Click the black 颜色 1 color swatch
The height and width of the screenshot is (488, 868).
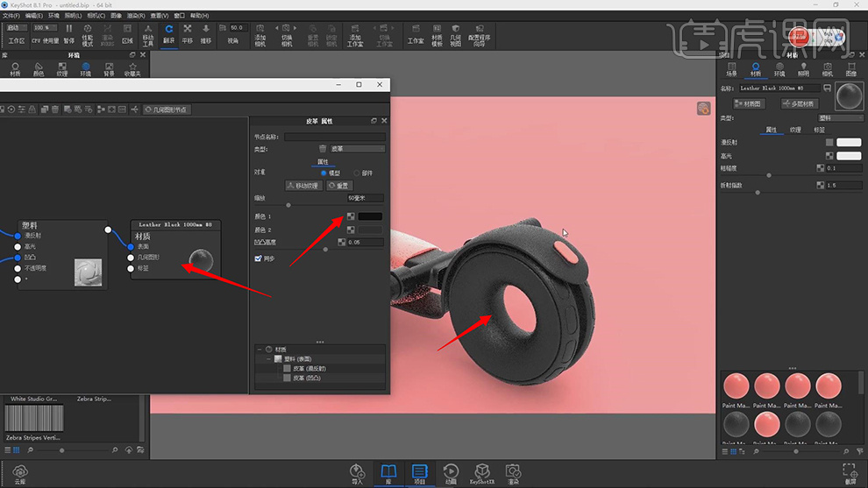click(x=370, y=216)
